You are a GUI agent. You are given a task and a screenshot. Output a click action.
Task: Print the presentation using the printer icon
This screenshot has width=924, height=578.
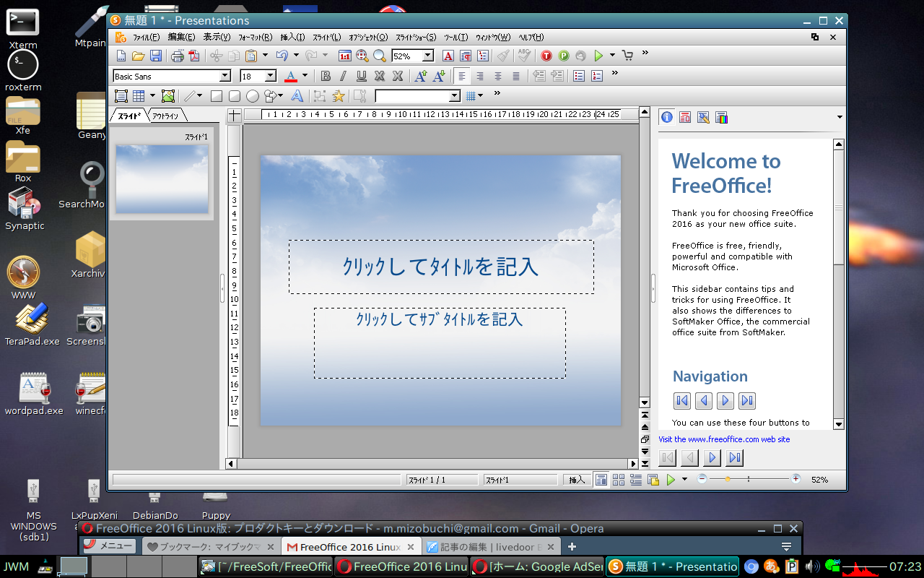(178, 56)
